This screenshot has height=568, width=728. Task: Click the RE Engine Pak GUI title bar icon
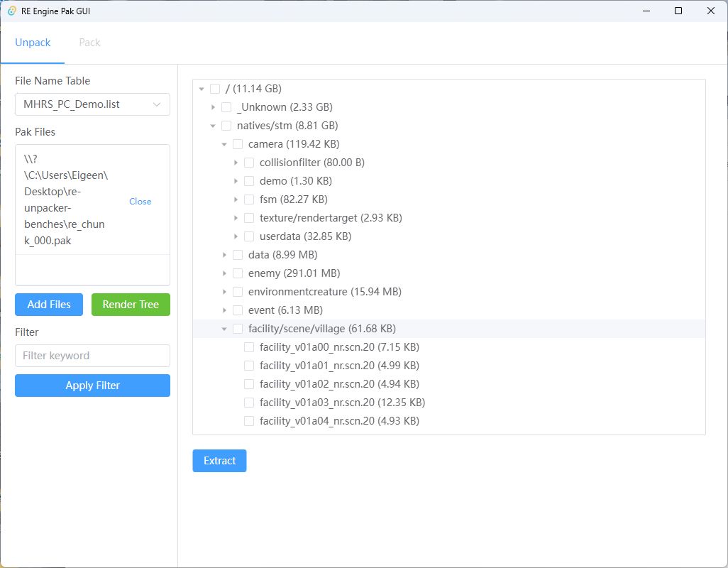click(x=13, y=11)
